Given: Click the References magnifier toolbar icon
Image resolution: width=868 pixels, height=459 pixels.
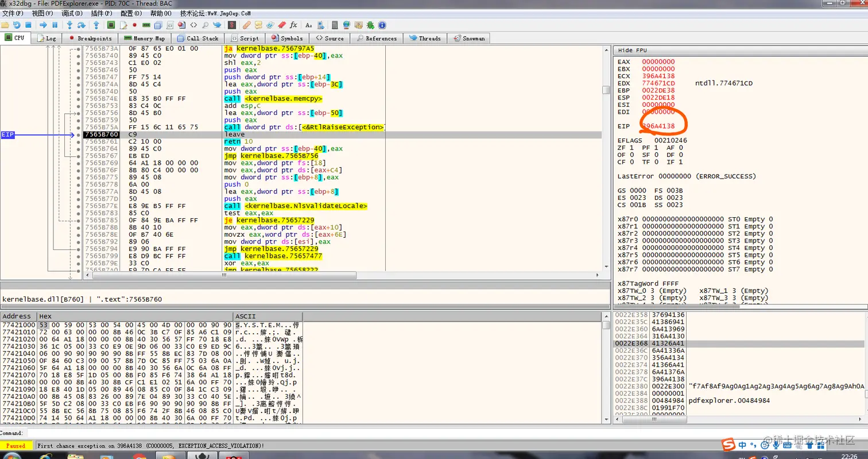Looking at the screenshot, I should pyautogui.click(x=205, y=25).
